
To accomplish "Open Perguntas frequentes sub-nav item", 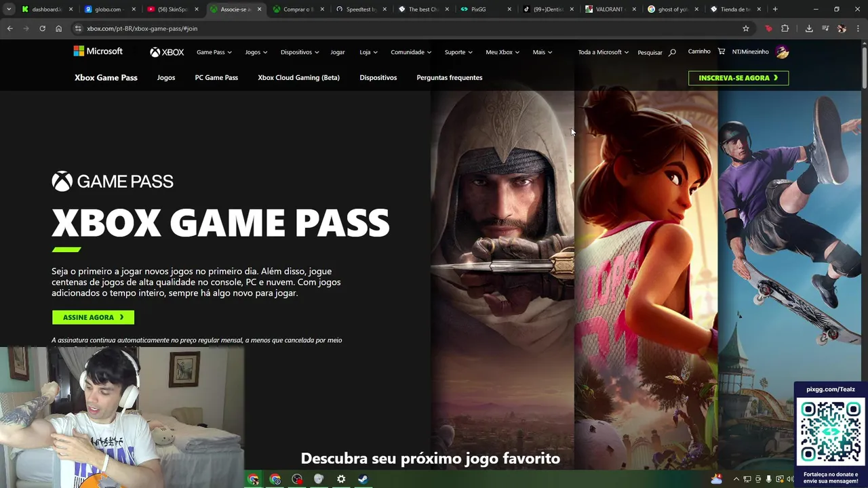I will 450,78.
